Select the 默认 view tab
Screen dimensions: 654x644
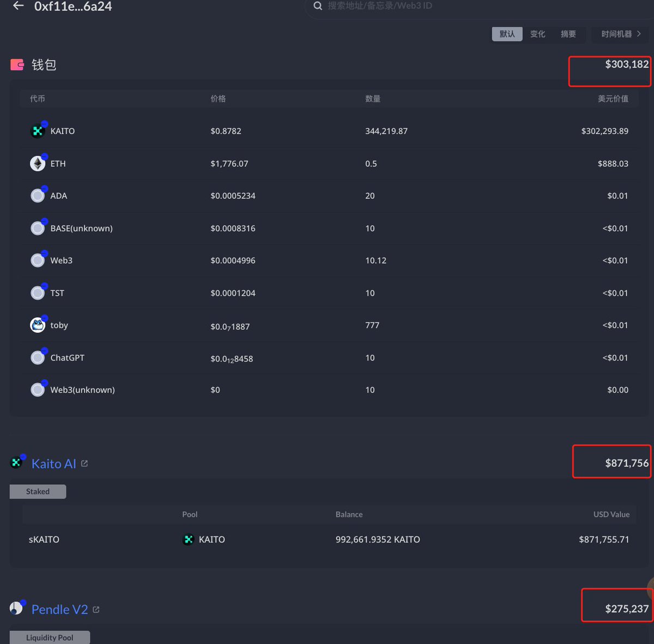click(507, 34)
